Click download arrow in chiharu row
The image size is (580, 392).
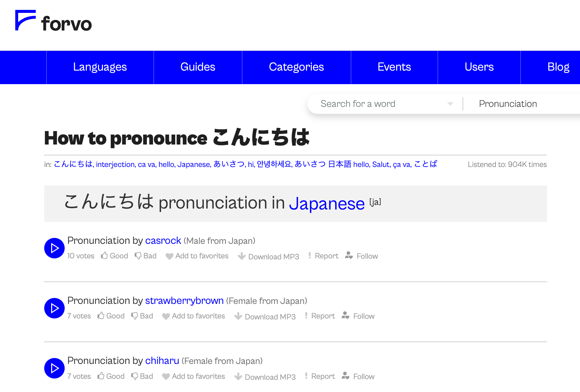(238, 376)
